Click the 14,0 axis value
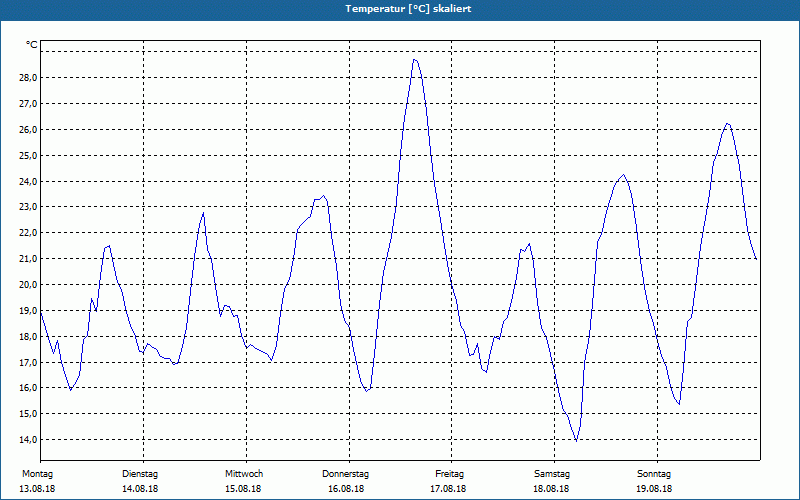 coord(27,439)
